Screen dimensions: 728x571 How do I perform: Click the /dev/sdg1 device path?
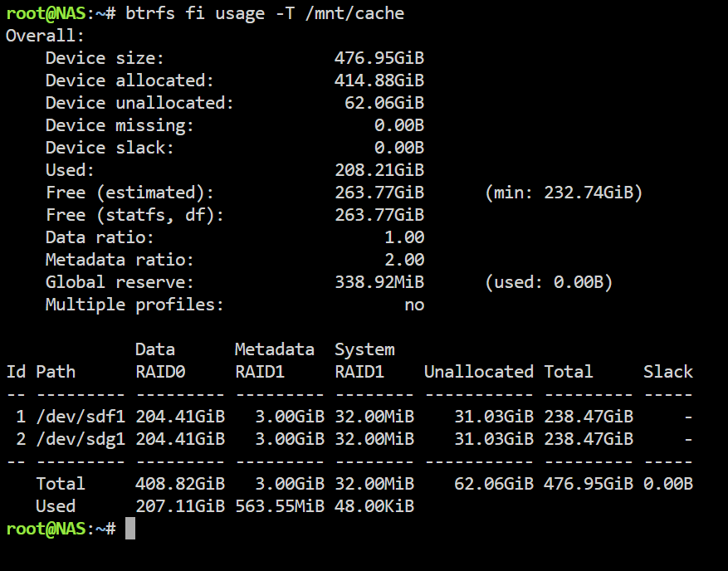81,439
